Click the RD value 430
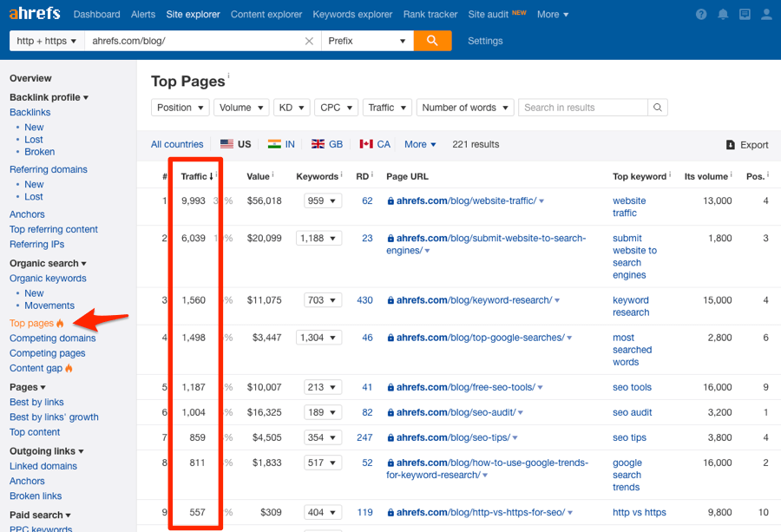Screen dimensions: 781x532 (364, 300)
